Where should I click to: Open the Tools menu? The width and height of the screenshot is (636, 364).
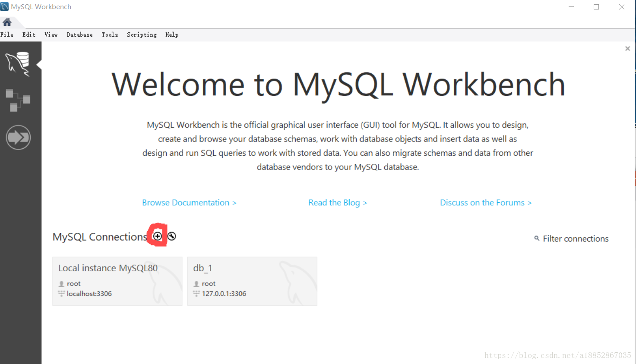(x=110, y=35)
